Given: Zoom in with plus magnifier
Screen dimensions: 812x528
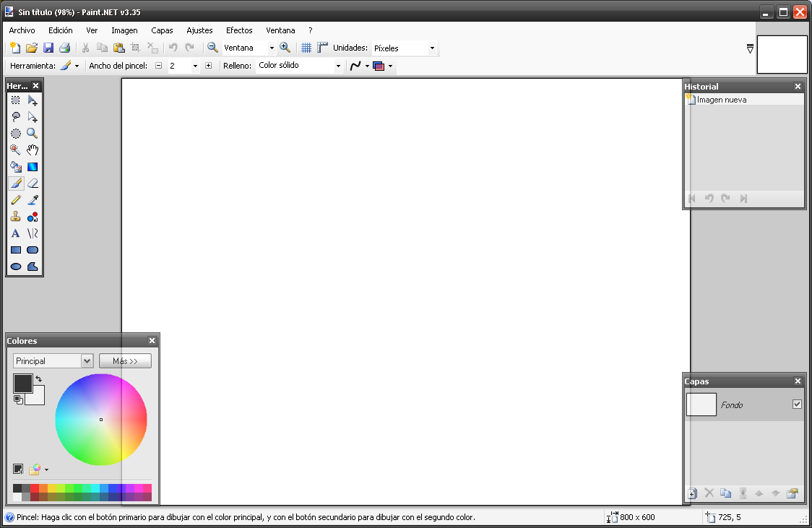Looking at the screenshot, I should (x=285, y=48).
